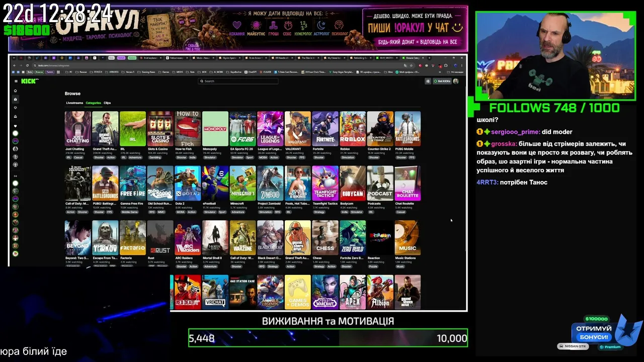
Task: Open the Mortal Shell II cover
Action: point(215,238)
